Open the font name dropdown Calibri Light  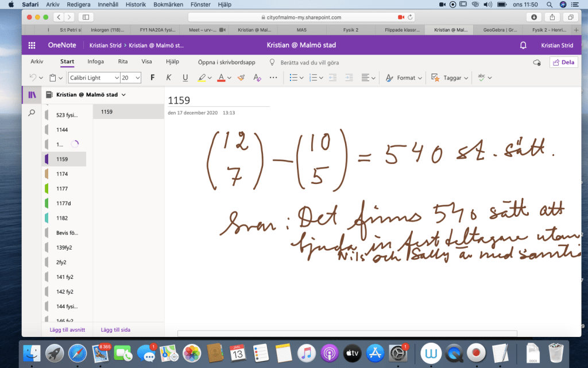[x=94, y=78]
